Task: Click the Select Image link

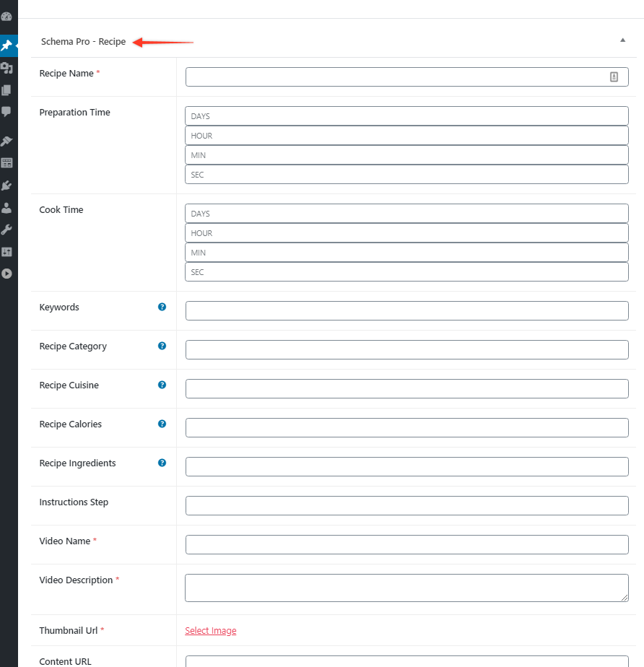Action: coord(210,631)
